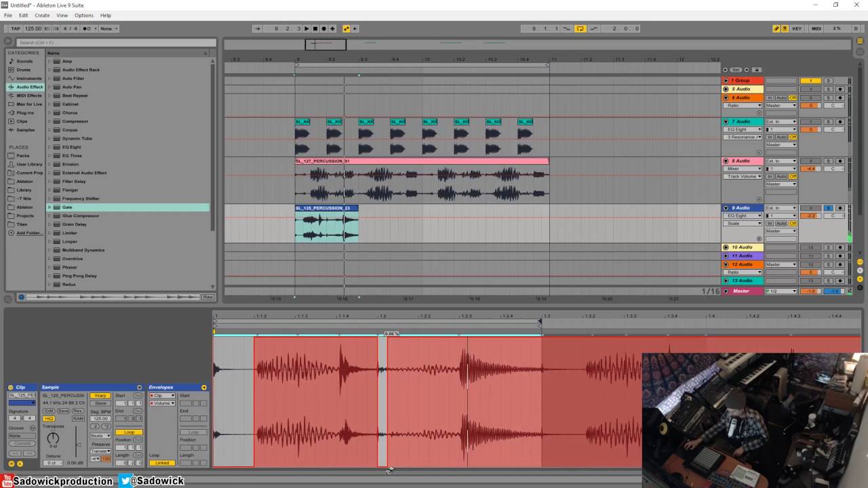Click the TAP tempo button
The image size is (868, 488).
(x=16, y=28)
